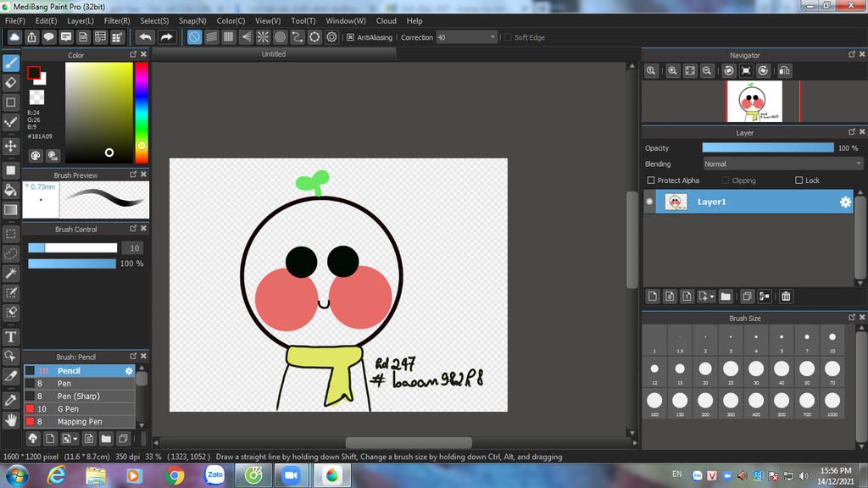868x488 pixels.
Task: Click the foreground color swatch
Action: tap(34, 73)
